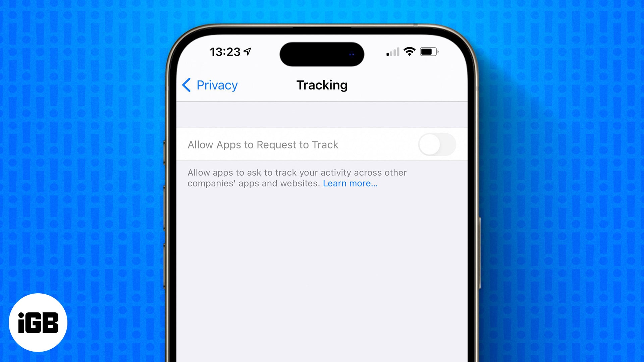Select the Privacy label link
The image size is (644, 362).
[217, 85]
